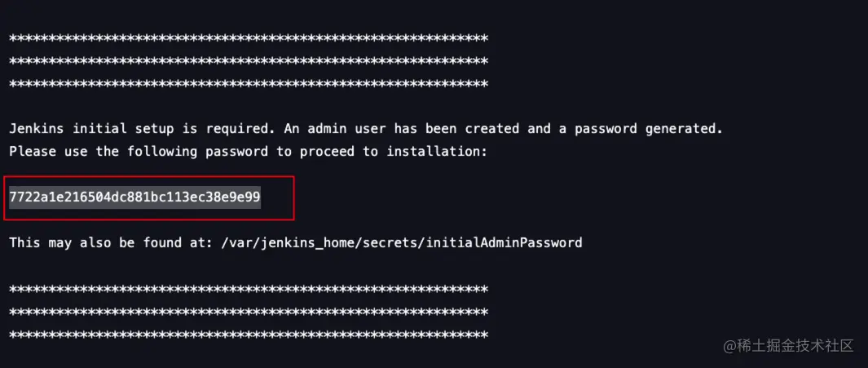The width and height of the screenshot is (868, 368).
Task: Click the first asterisk row below the path
Action: 249,289
